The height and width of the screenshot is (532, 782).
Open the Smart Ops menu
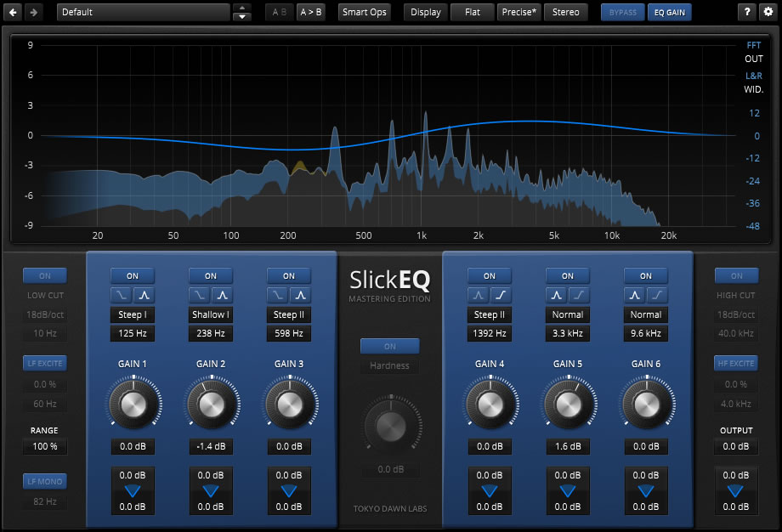pyautogui.click(x=365, y=12)
